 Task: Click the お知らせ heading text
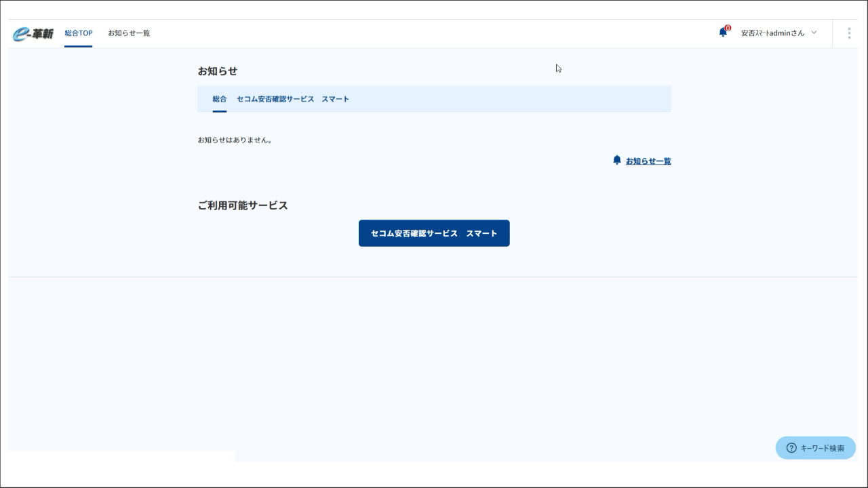coord(218,71)
